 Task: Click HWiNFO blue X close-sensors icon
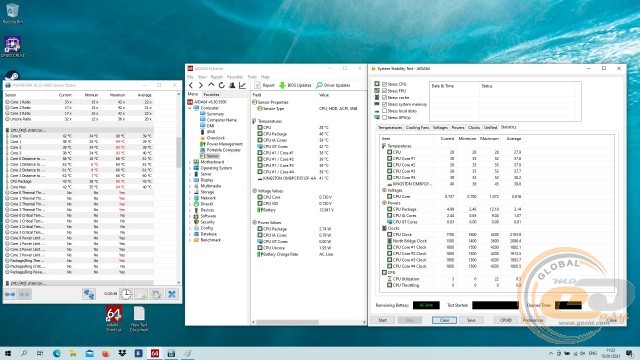[x=172, y=294]
